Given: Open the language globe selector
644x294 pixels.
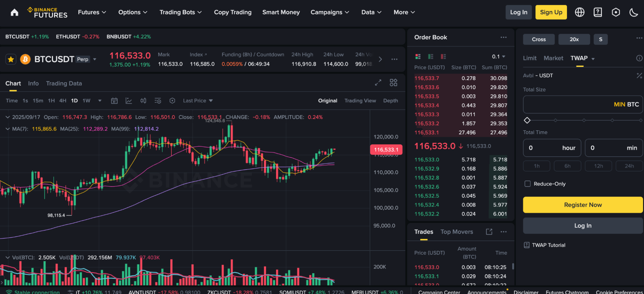Looking at the screenshot, I should pyautogui.click(x=580, y=12).
